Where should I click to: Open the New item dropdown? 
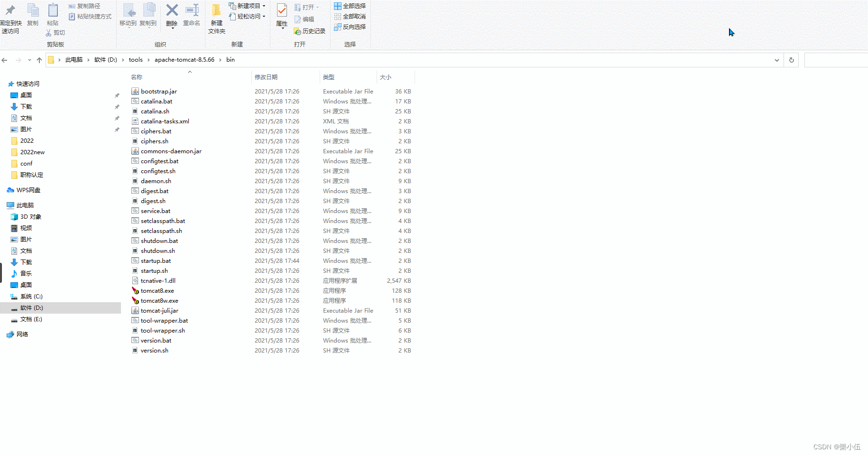tap(247, 6)
